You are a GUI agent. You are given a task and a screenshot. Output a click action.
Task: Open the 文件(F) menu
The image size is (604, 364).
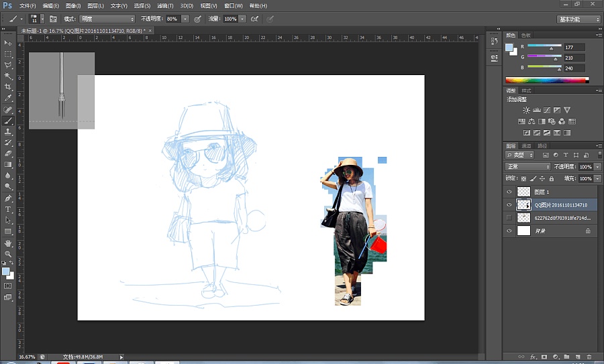pos(28,6)
